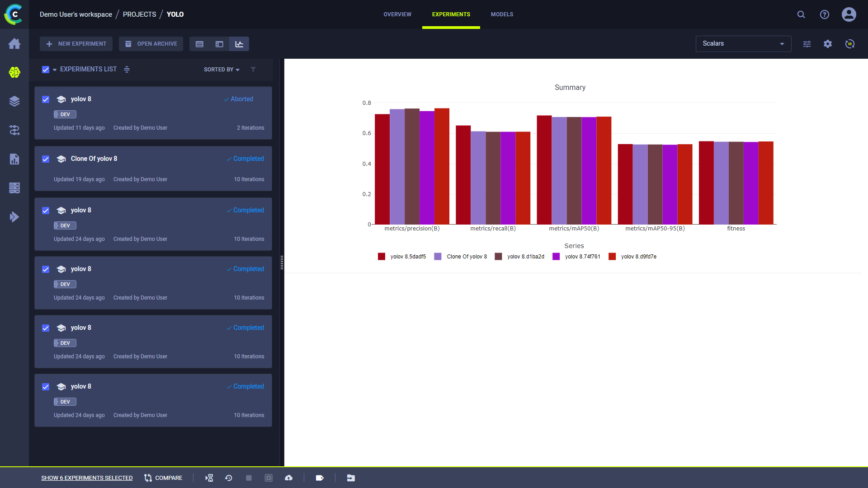The width and height of the screenshot is (868, 488).
Task: Switch to the Overview tab
Action: click(x=397, y=14)
